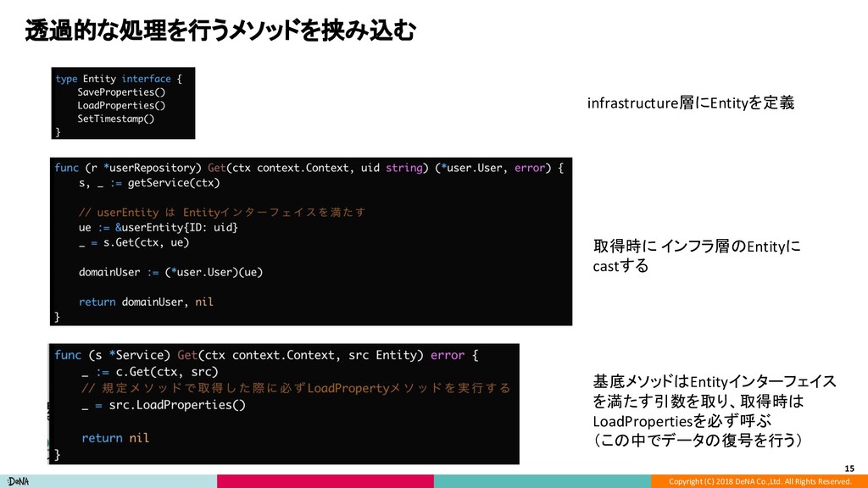The width and height of the screenshot is (868, 488).
Task: Click the line 'domainUser := (*user.User)(ue)'
Action: (170, 272)
